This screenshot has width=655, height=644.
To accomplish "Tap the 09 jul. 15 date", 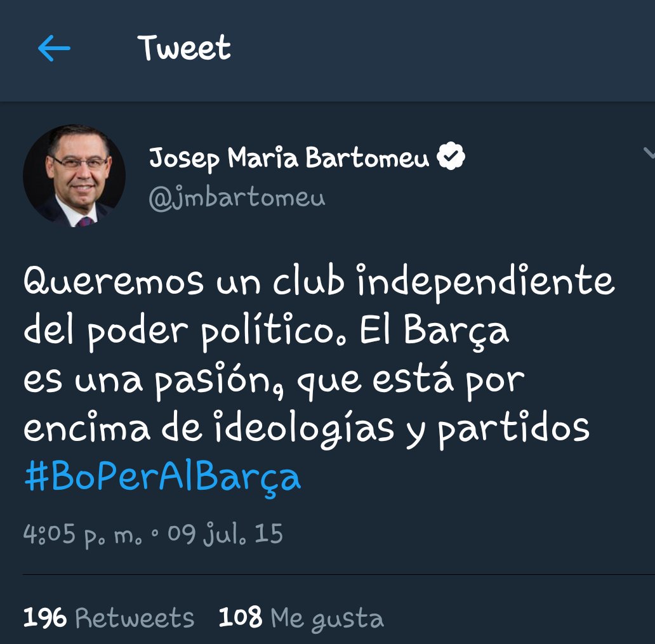I will (x=225, y=534).
